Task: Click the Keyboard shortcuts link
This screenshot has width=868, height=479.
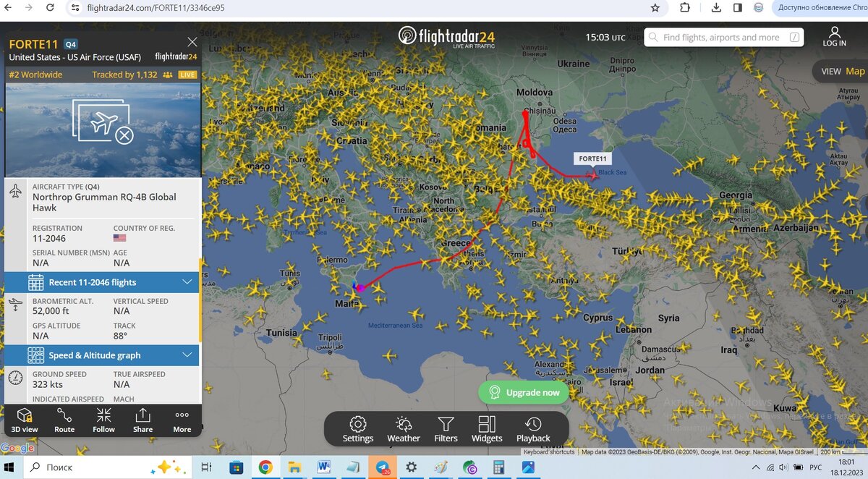Action: [x=549, y=452]
